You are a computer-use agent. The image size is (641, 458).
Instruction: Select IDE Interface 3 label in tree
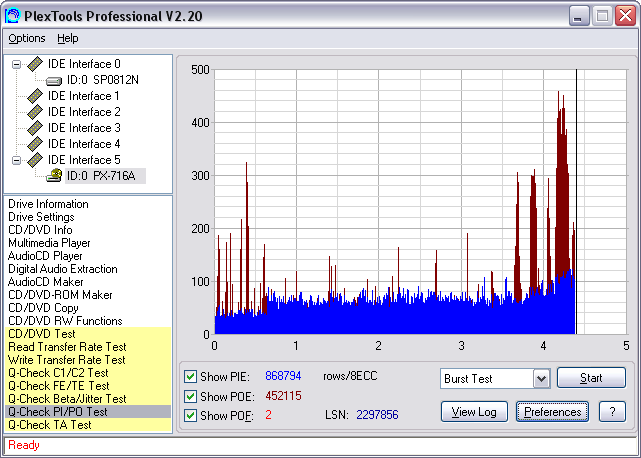(84, 128)
